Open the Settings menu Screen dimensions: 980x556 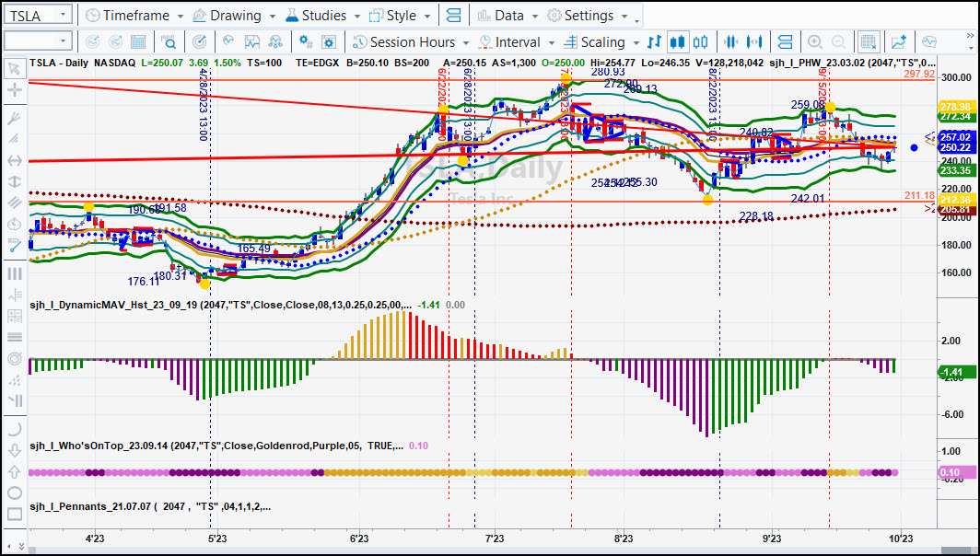587,16
